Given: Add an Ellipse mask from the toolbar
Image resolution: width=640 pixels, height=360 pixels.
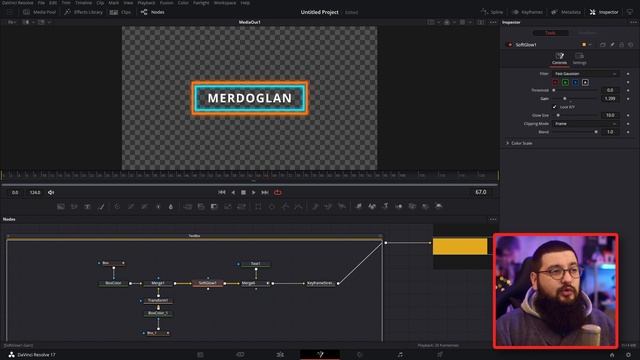Looking at the screenshot, I should (x=271, y=207).
